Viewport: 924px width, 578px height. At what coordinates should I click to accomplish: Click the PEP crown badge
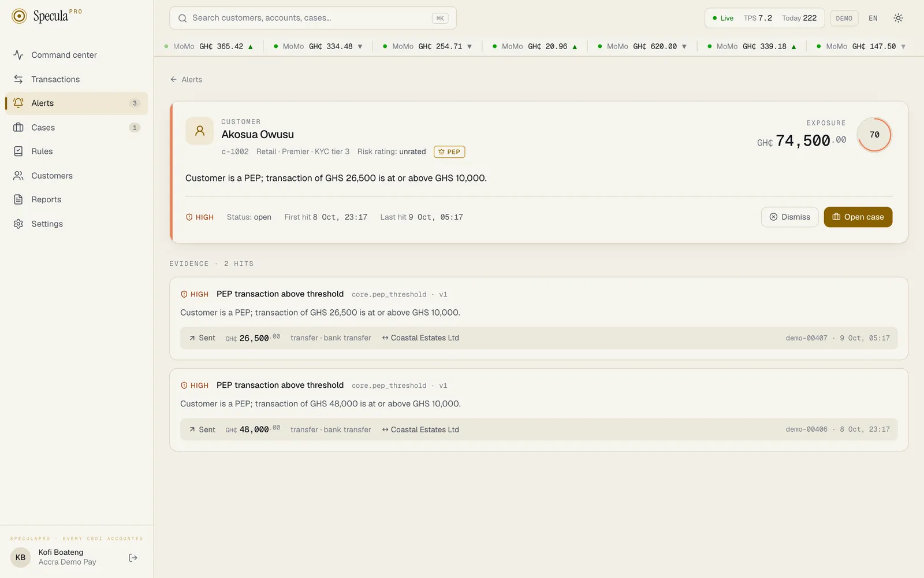(449, 152)
